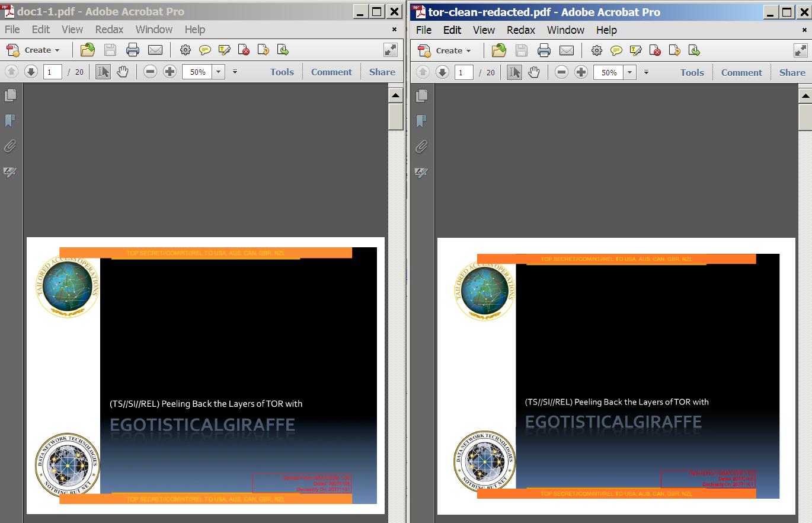
Task: Click delete page icon in tor-clean-redacted.pdf window
Action: [x=655, y=51]
